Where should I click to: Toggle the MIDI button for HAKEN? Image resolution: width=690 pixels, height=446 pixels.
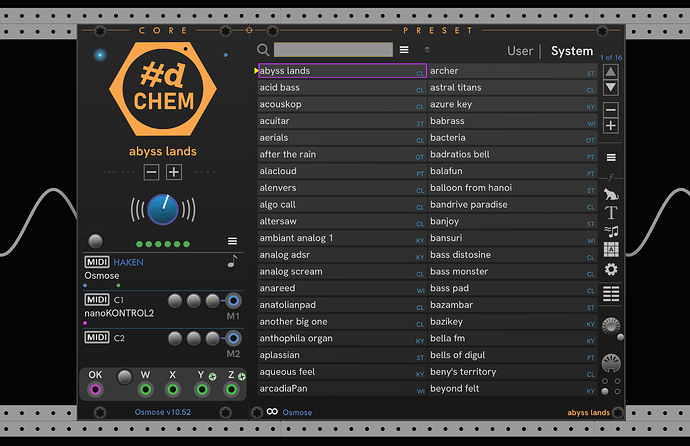coord(96,262)
